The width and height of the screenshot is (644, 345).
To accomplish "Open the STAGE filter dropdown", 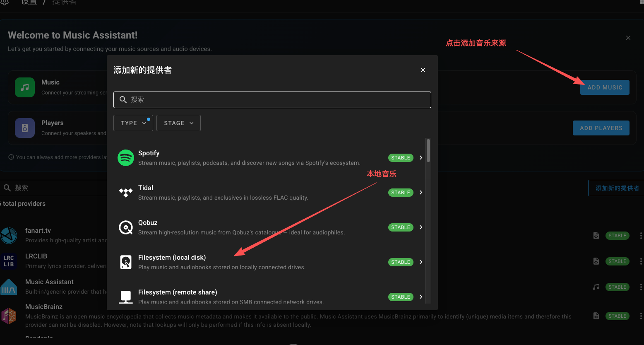I will pos(178,123).
